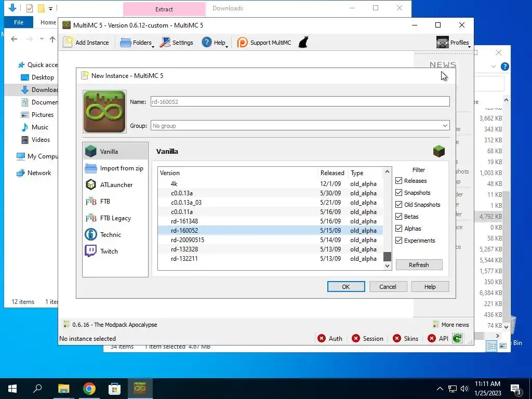532x399 pixels.
Task: Click version list scroll down arrow
Action: 387,266
